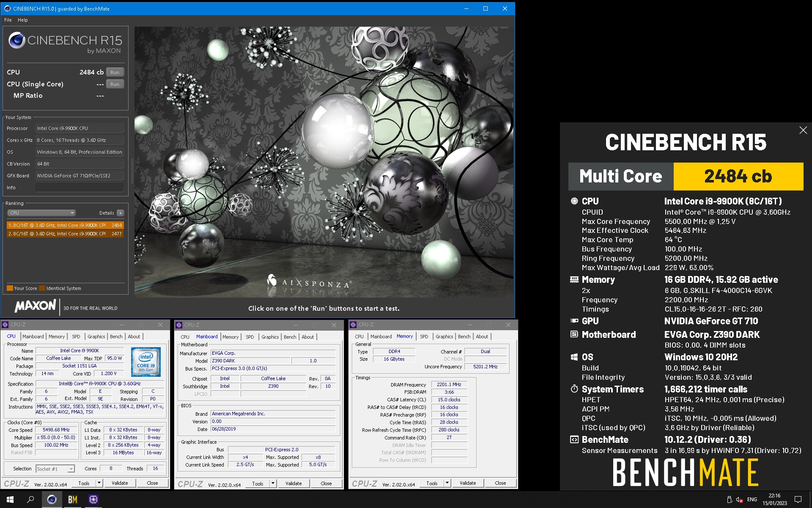The image size is (812, 508).
Task: Click the 2484 cb Multi Core score
Action: tap(738, 176)
